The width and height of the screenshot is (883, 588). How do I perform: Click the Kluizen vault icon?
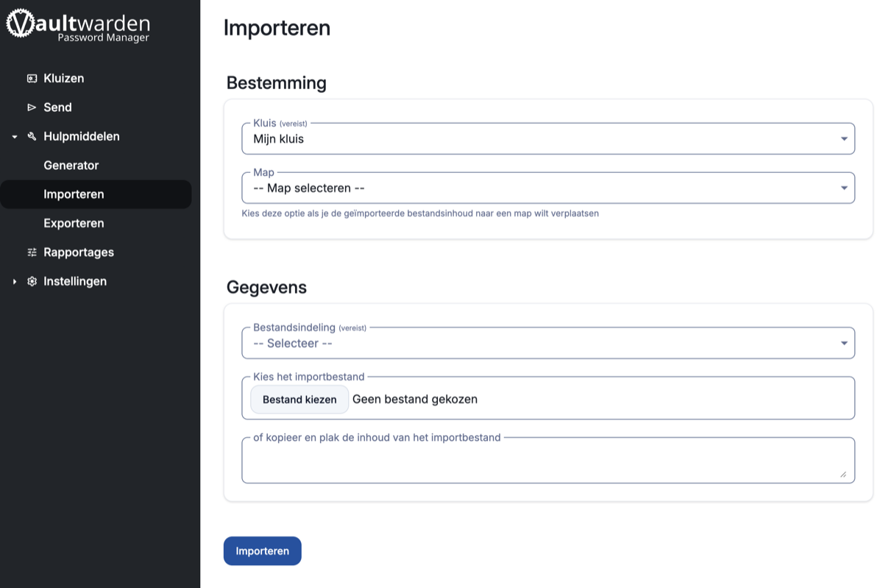pyautogui.click(x=32, y=78)
